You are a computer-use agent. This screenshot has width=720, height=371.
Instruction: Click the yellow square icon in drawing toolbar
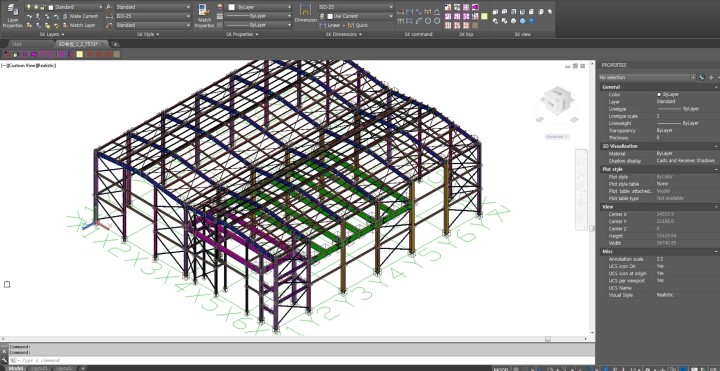79,54
